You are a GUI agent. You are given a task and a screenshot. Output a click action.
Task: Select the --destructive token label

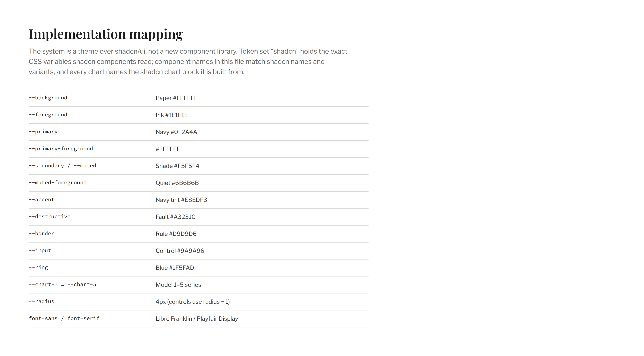click(x=49, y=216)
